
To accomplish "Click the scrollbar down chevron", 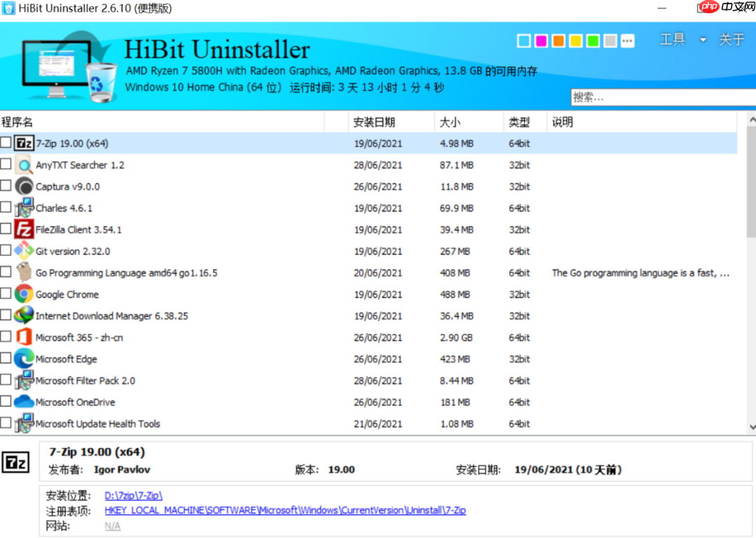I will click(x=750, y=427).
